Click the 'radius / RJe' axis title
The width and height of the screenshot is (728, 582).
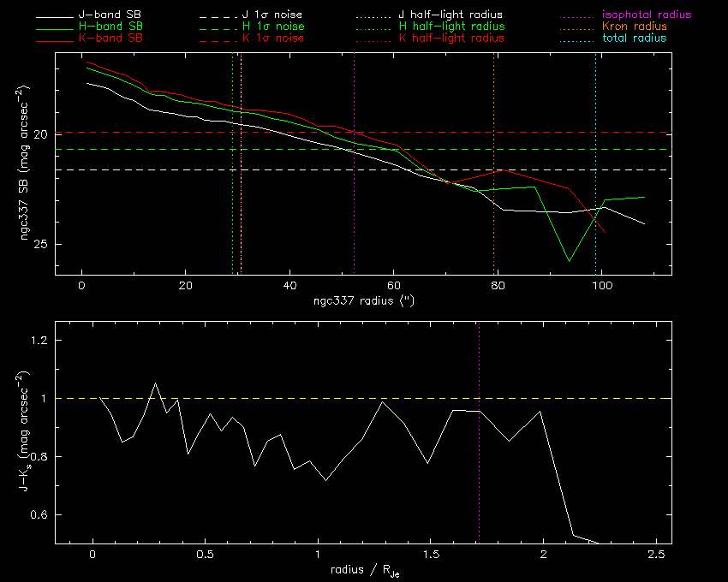[x=364, y=570]
